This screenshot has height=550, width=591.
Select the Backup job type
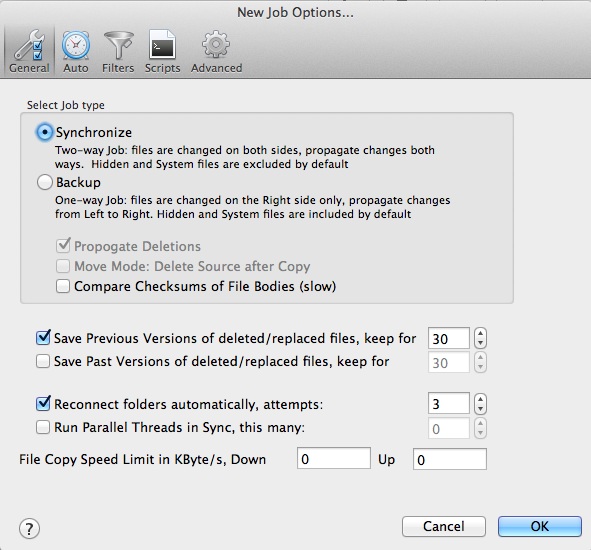(44, 182)
